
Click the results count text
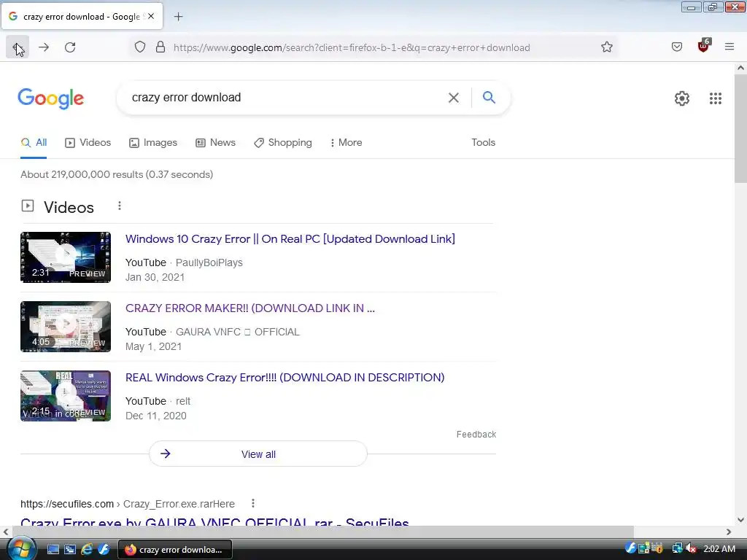point(117,174)
